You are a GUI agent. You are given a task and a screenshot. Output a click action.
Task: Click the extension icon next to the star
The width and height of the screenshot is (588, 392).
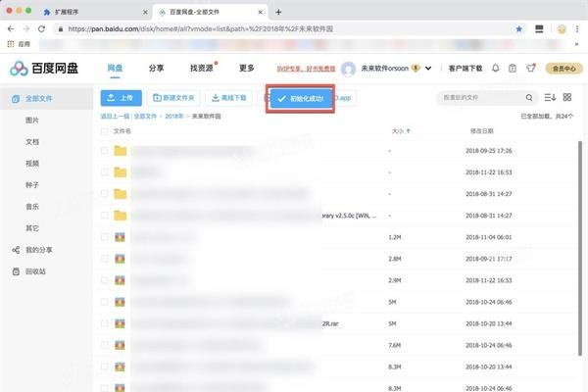539,28
